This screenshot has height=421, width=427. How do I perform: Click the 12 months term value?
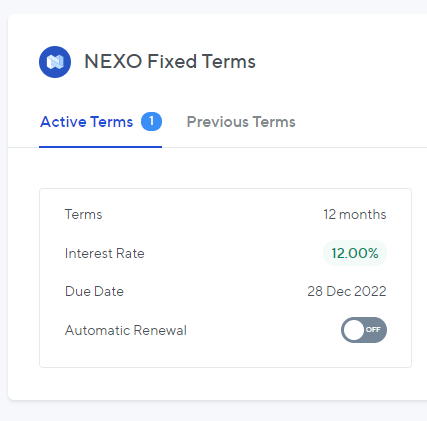(x=355, y=214)
